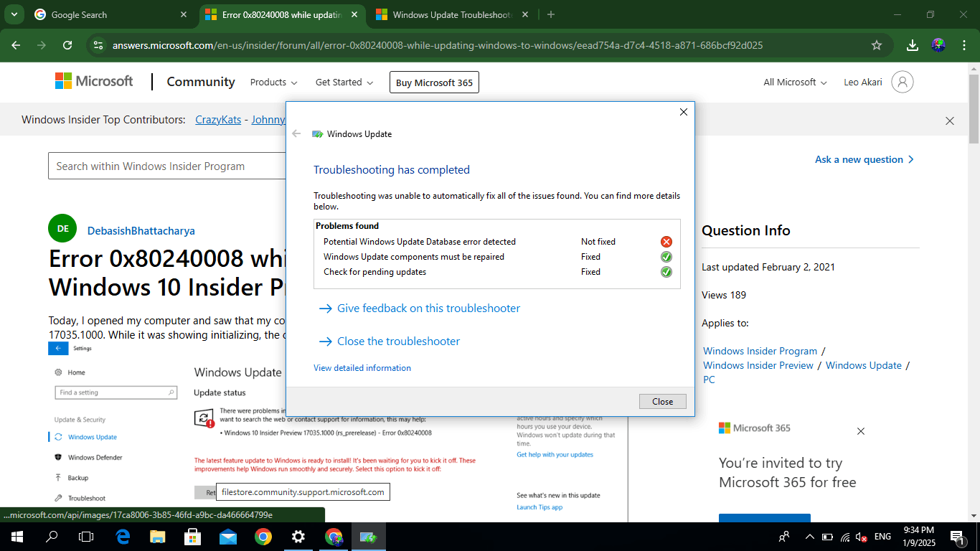The height and width of the screenshot is (551, 980).
Task: Open Chrome downloads icon
Action: [913, 45]
